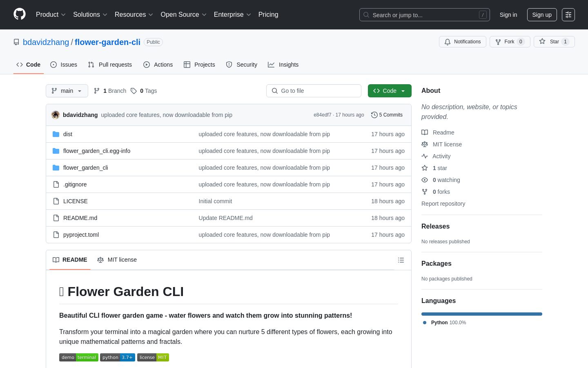Click the Sign in link

tap(508, 15)
